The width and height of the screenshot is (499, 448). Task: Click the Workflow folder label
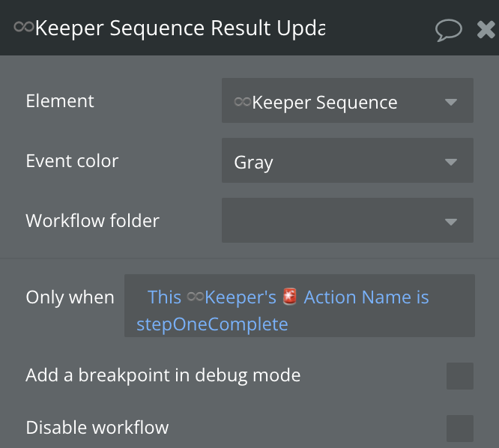[92, 221]
